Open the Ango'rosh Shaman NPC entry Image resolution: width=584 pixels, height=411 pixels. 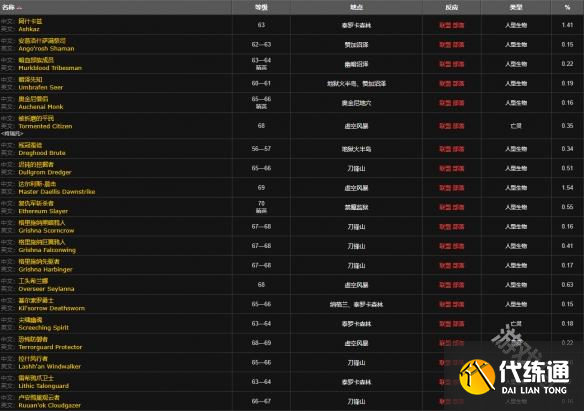tap(46, 48)
